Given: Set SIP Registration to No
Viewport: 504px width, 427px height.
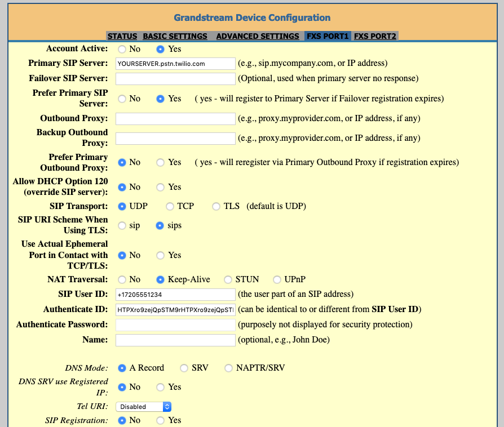Looking at the screenshot, I should [x=122, y=420].
